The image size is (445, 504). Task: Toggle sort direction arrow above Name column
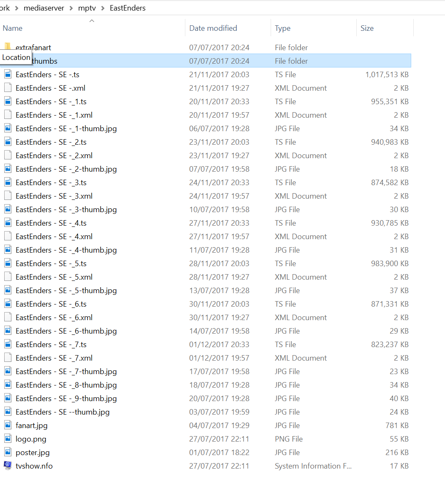(x=92, y=21)
